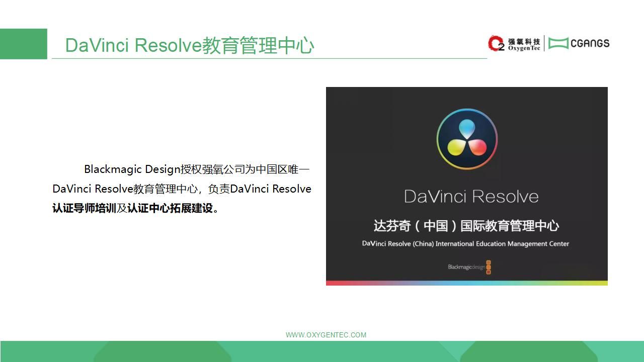Click the DaVinci Resolve circular logo icon
Viewport: 644px width, 362px height.
click(x=467, y=139)
